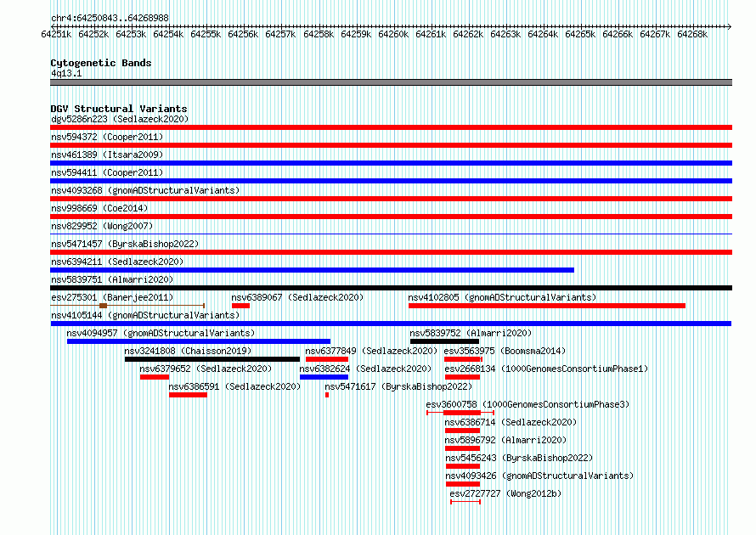Click the black bar under nsv3241808

click(x=212, y=359)
